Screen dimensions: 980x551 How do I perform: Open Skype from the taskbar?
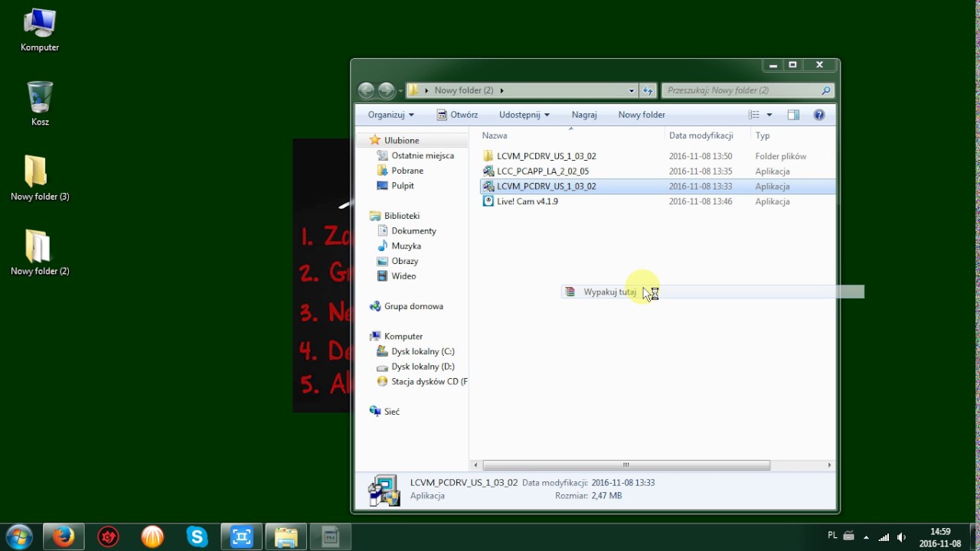pyautogui.click(x=197, y=536)
